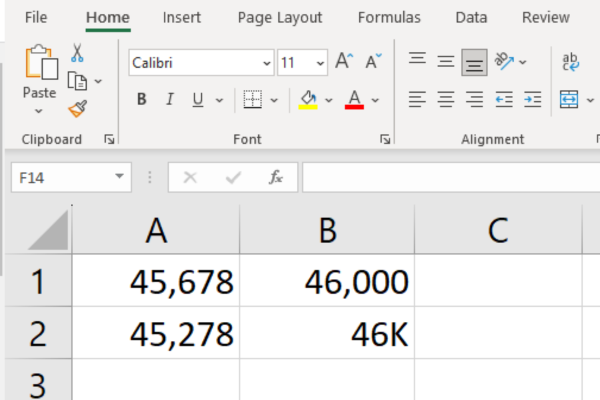600x400 pixels.
Task: Click Increase Indent icon
Action: (533, 100)
